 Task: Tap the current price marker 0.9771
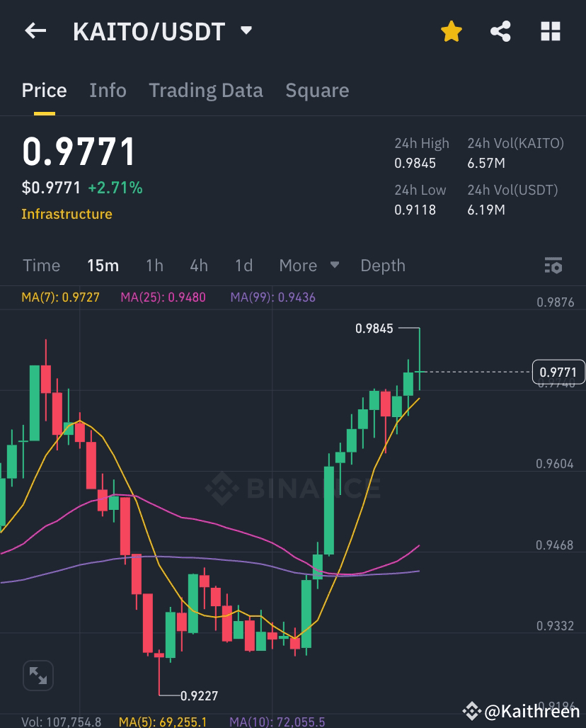[558, 372]
